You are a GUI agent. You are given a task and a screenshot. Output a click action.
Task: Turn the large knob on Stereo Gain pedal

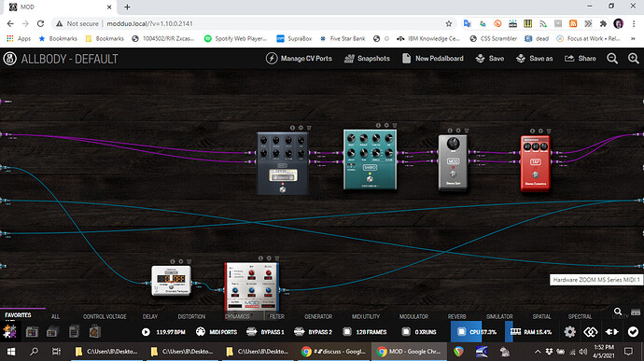point(453,144)
